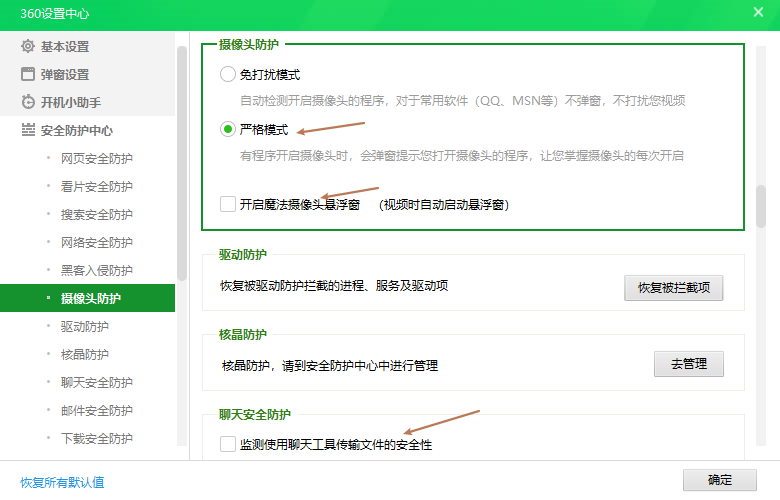Click the gear icon beside 基本设置
Screen dimensions: 780x500
coord(28,46)
